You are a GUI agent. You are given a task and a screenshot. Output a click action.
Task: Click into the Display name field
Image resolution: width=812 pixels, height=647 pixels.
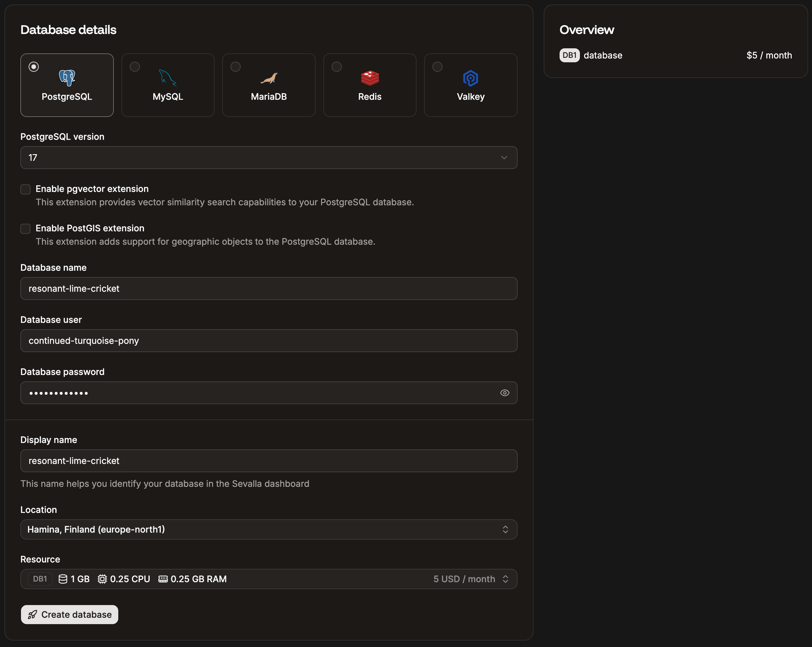(269, 461)
